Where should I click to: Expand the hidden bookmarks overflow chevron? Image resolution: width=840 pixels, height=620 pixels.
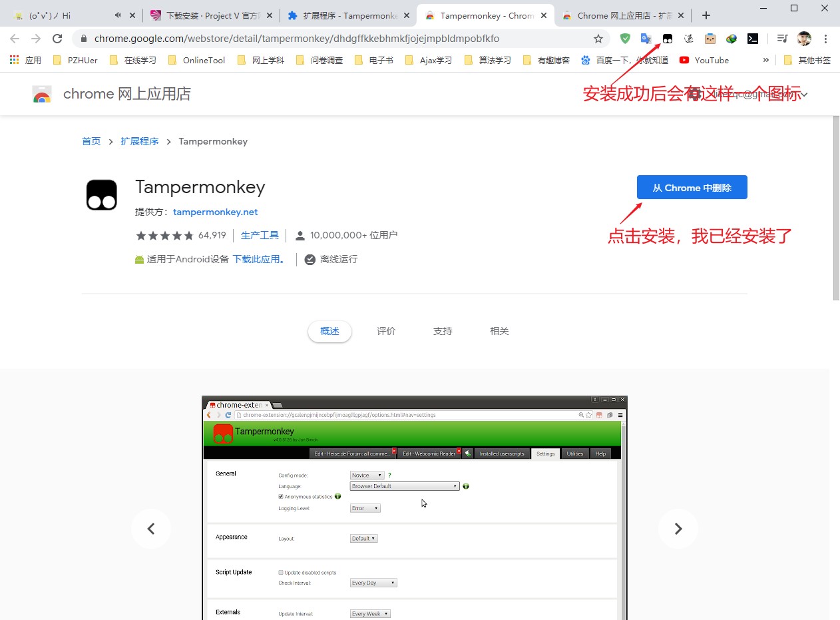pyautogui.click(x=765, y=60)
